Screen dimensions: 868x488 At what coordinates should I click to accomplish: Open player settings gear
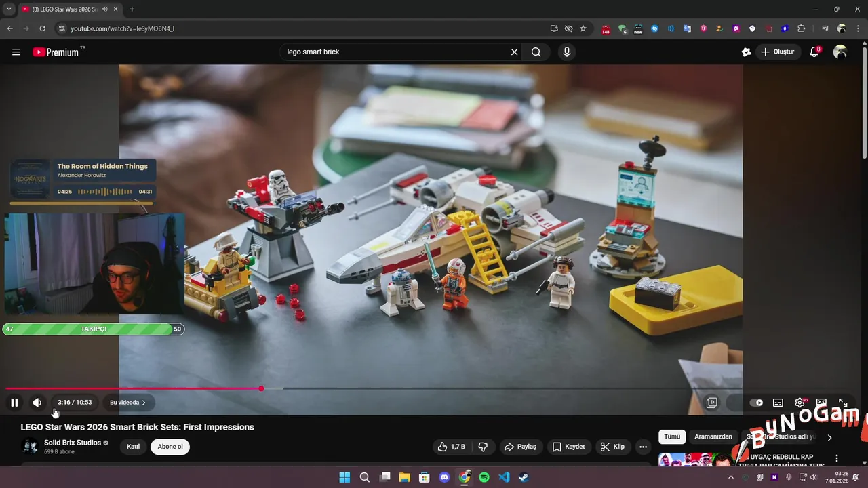pos(800,403)
